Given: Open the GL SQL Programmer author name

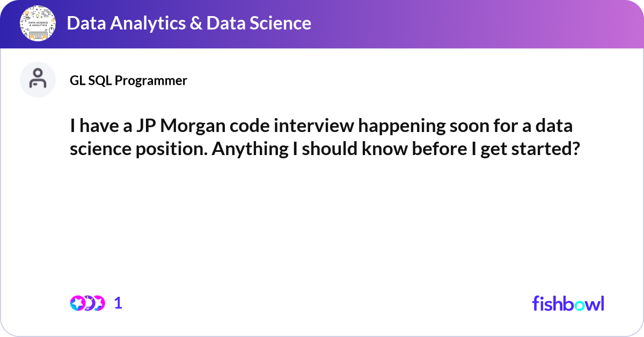Looking at the screenshot, I should pyautogui.click(x=128, y=80).
